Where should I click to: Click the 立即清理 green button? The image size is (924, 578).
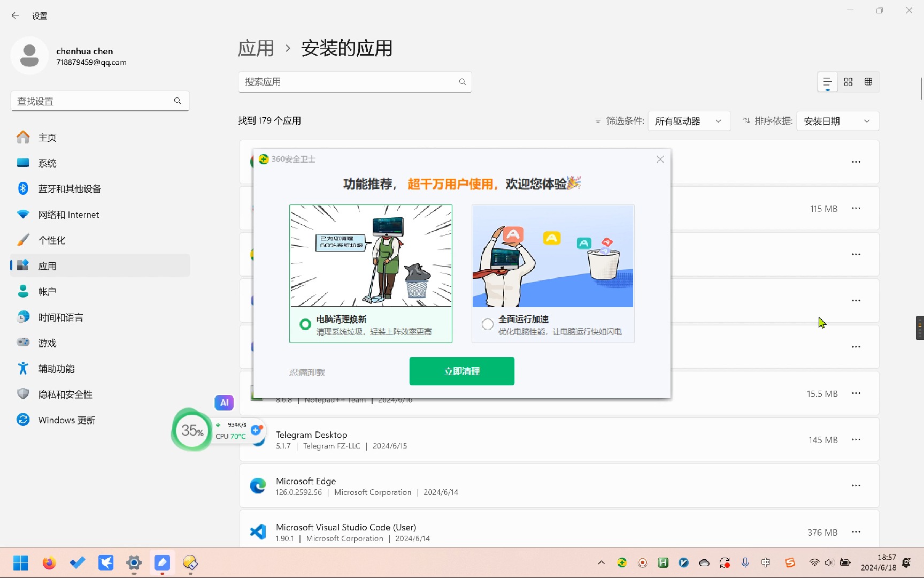pos(462,371)
